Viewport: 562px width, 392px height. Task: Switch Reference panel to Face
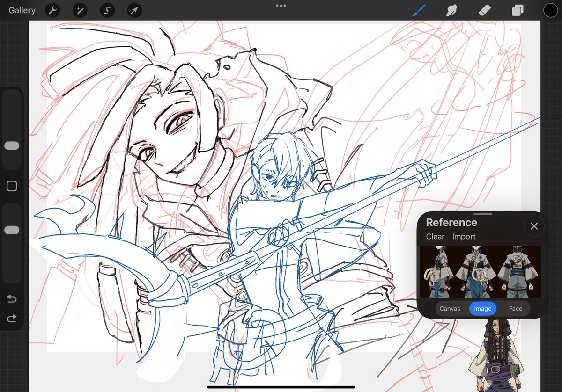(516, 309)
